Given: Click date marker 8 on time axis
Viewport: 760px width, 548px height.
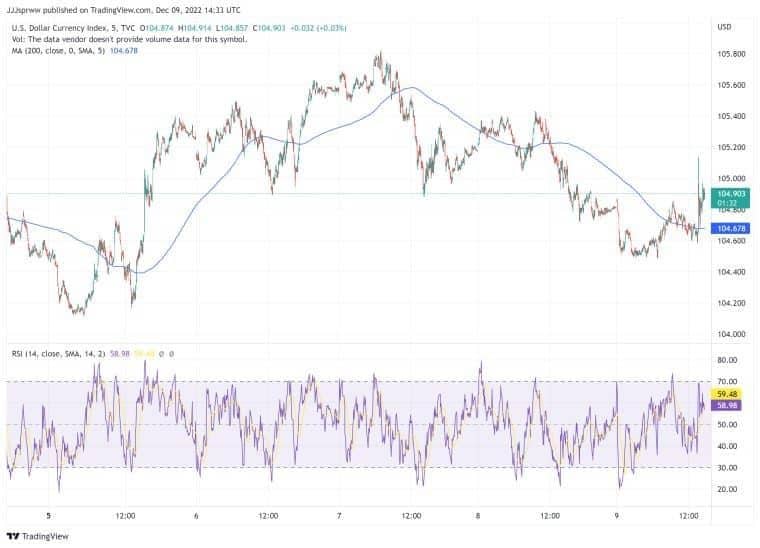Looking at the screenshot, I should click(x=478, y=516).
